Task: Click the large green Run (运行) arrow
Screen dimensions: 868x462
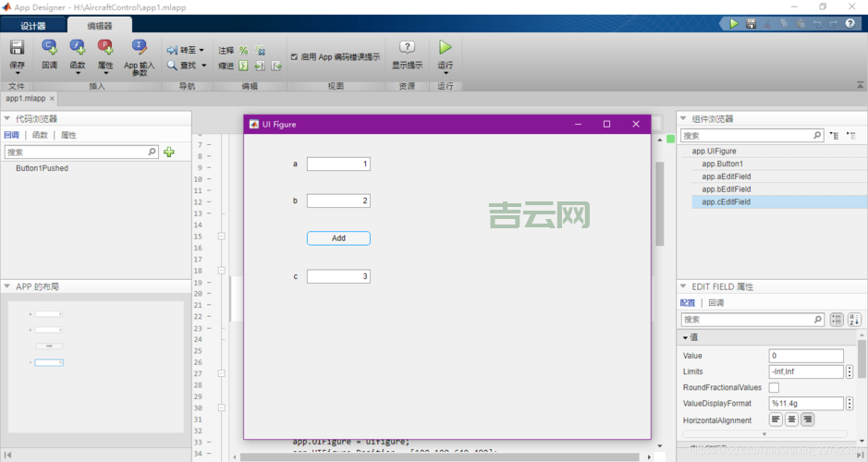Action: tap(445, 47)
